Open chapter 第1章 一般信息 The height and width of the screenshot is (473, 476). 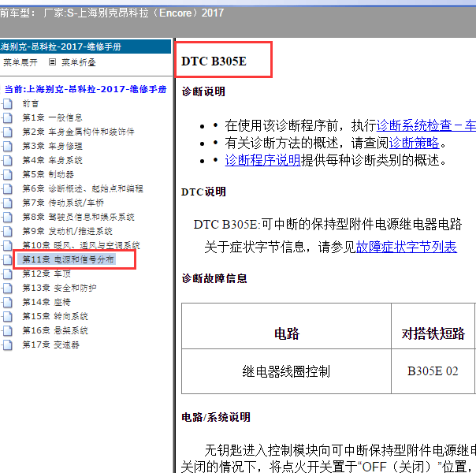[x=52, y=117]
